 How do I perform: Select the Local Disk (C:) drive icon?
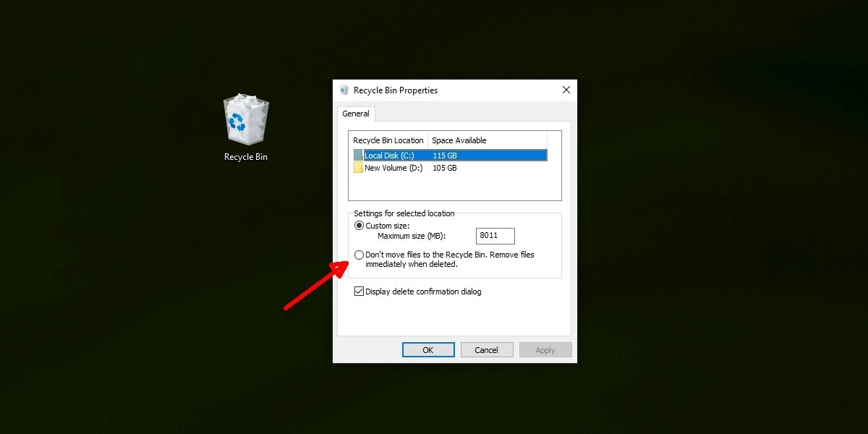(x=357, y=155)
